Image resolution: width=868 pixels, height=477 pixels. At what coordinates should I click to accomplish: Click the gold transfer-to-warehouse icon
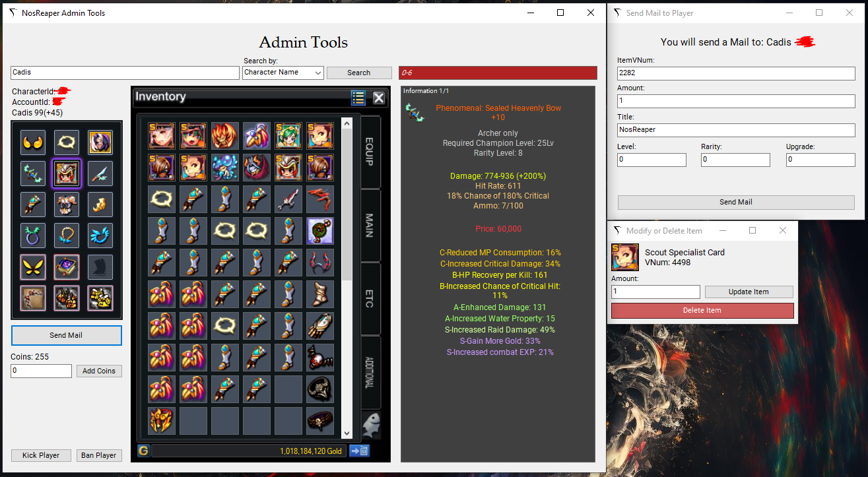click(359, 451)
